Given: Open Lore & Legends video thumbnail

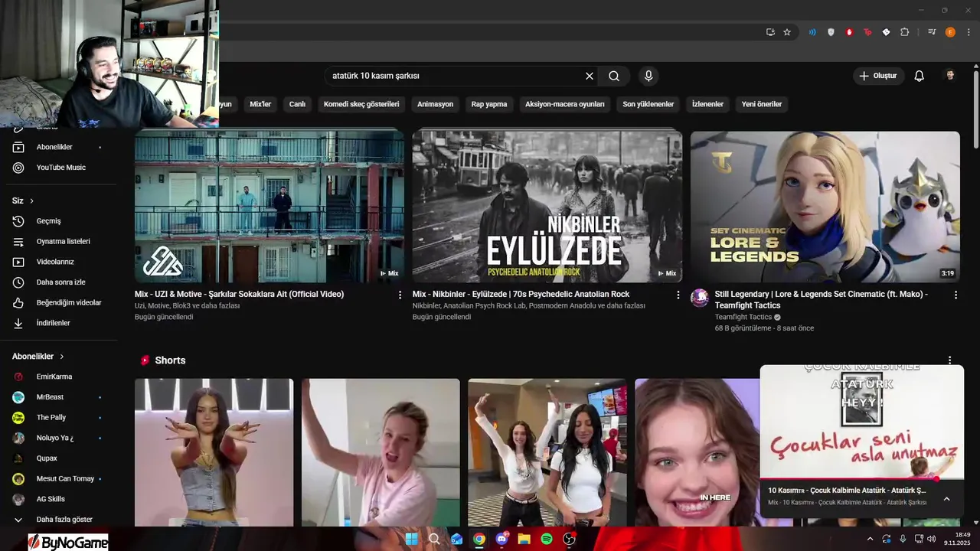Looking at the screenshot, I should tap(825, 207).
